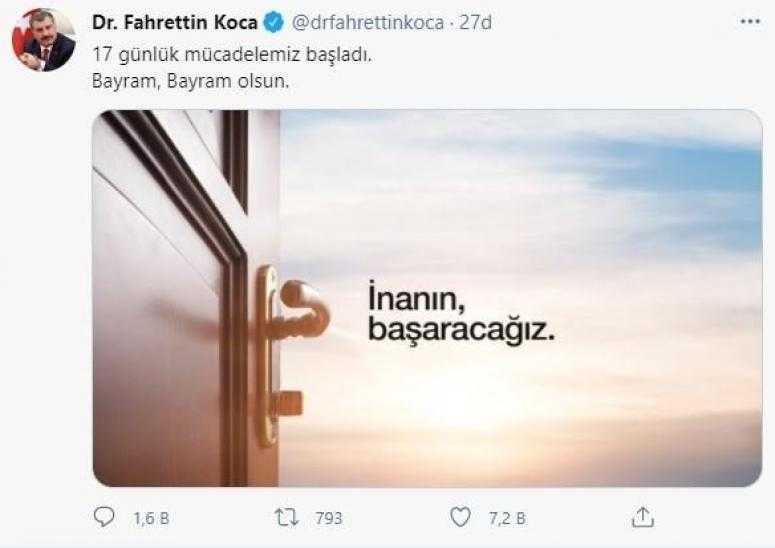The height and width of the screenshot is (548, 775).
Task: Like the tweet with the heart icon
Action: coord(461,517)
